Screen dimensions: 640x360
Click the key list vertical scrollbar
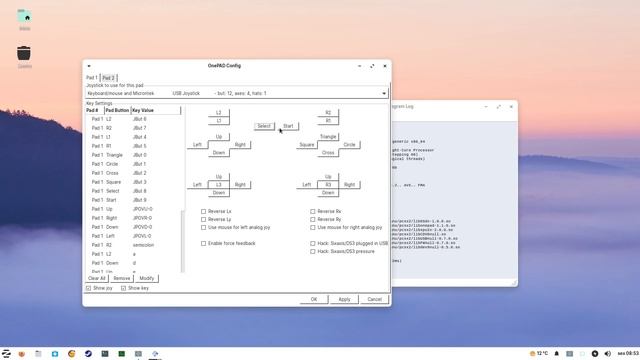pyautogui.click(x=182, y=241)
